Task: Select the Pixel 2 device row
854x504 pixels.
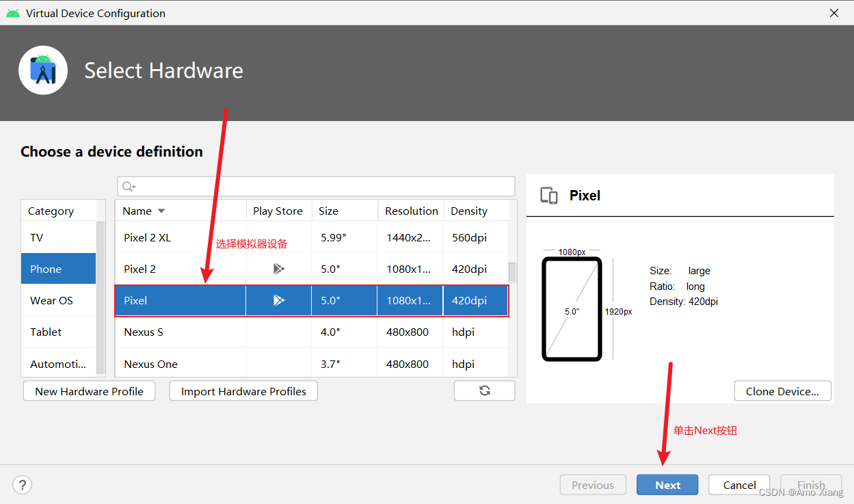Action: [312, 269]
